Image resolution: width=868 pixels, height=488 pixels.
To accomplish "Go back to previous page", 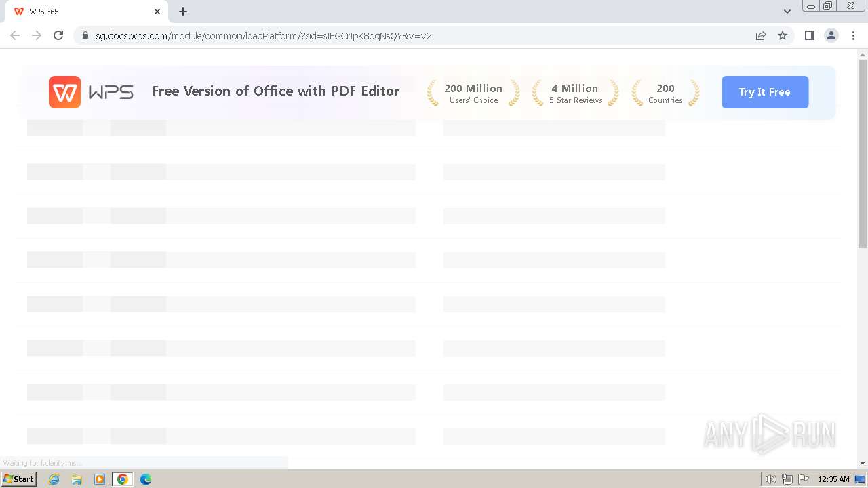I will [x=15, y=35].
